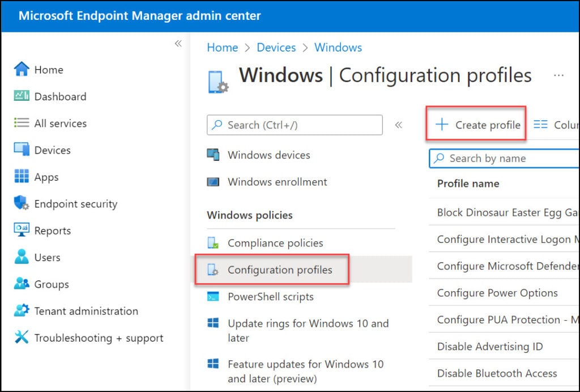
Task: Open Users from the sidebar
Action: (48, 257)
